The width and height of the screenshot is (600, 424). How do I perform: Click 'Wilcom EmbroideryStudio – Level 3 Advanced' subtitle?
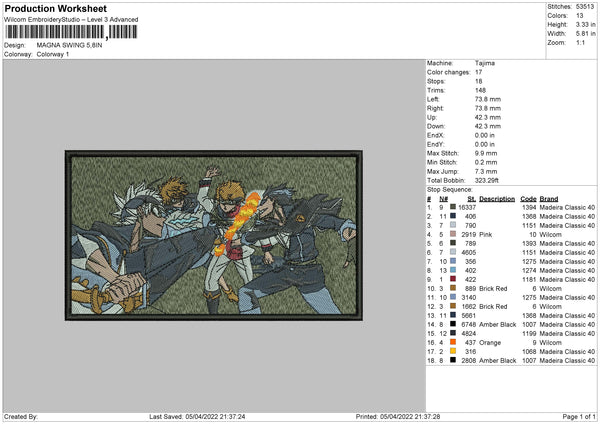coord(71,20)
